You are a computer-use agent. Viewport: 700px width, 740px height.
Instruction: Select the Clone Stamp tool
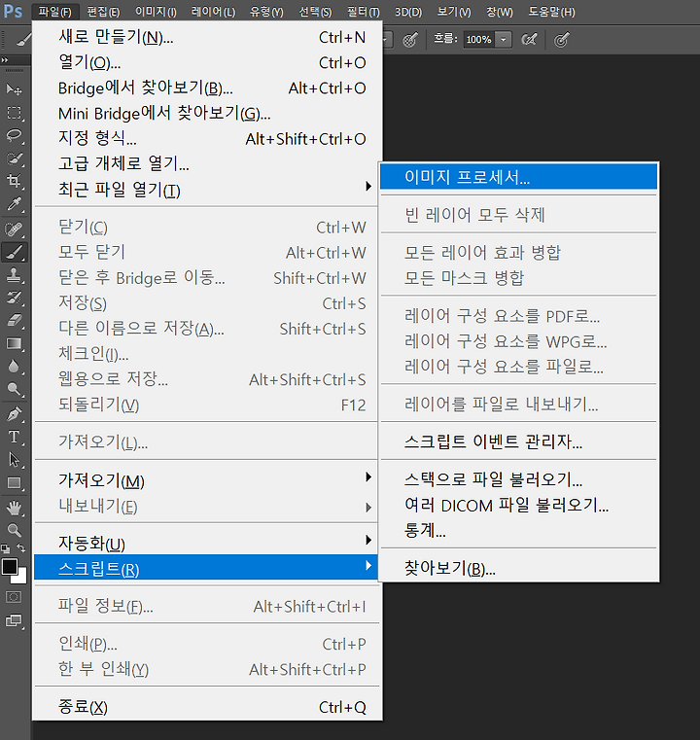coord(15,275)
